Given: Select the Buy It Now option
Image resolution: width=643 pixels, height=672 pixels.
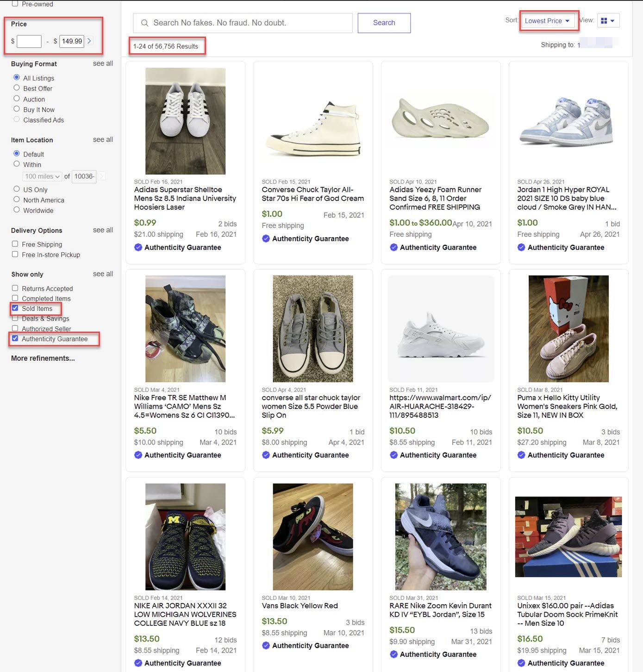Looking at the screenshot, I should point(17,109).
